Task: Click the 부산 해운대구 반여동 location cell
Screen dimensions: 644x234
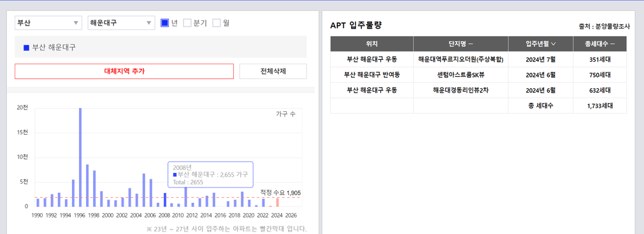Action: 372,74
